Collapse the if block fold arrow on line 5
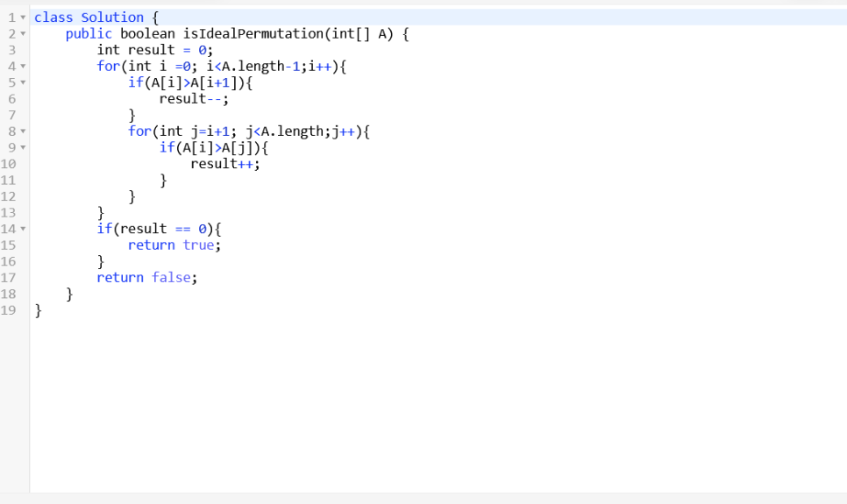 tap(23, 82)
